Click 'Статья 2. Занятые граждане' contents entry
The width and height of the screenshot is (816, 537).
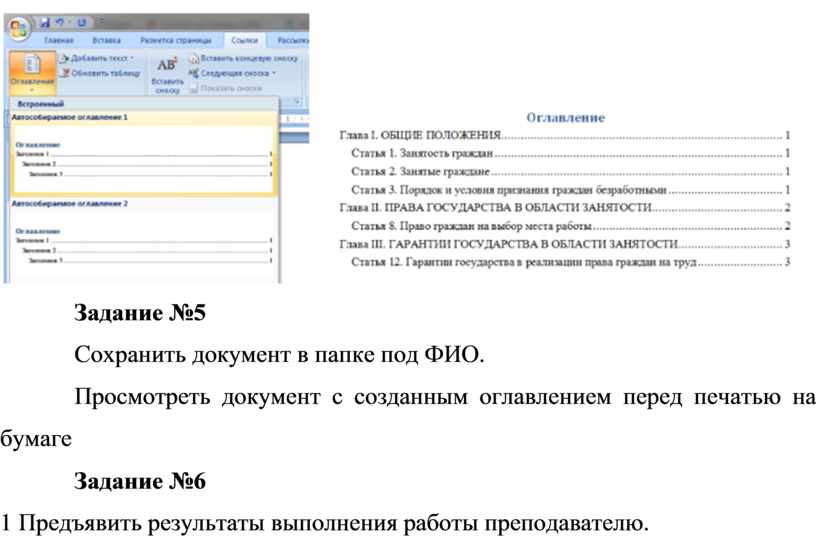click(x=420, y=171)
